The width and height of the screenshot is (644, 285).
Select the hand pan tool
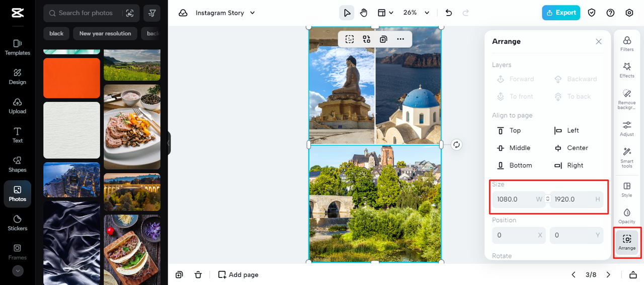363,13
